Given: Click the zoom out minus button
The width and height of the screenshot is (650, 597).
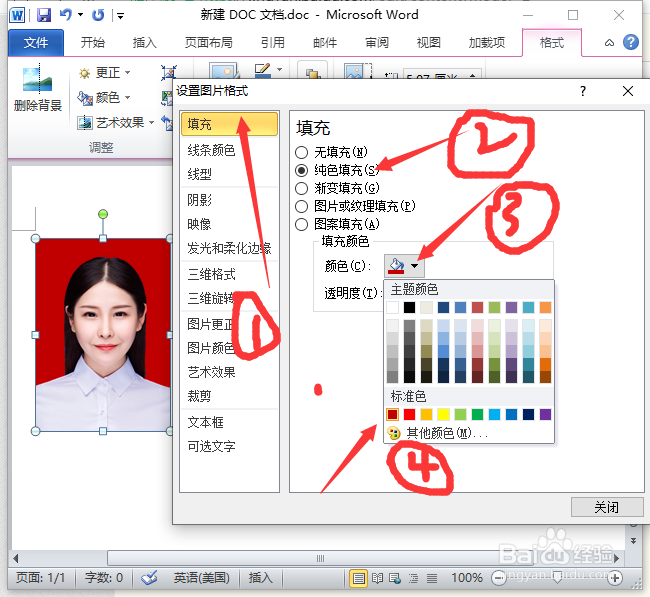Looking at the screenshot, I should pos(499,578).
